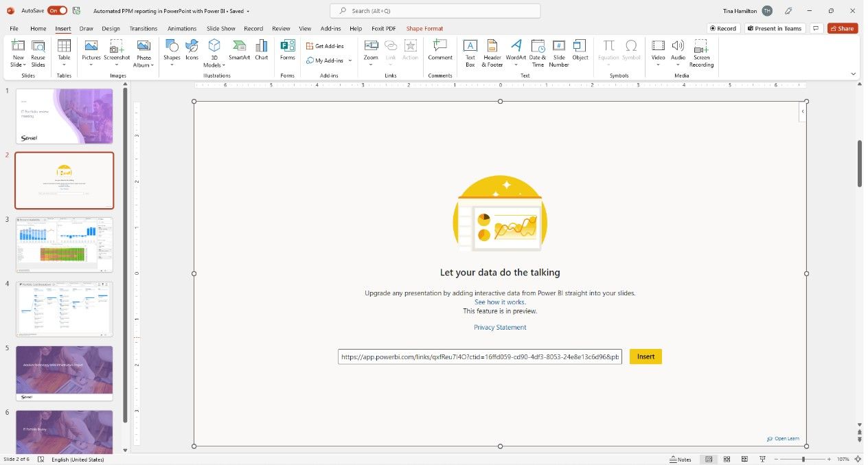Collapse the ribbon using the chevron

(x=854, y=73)
